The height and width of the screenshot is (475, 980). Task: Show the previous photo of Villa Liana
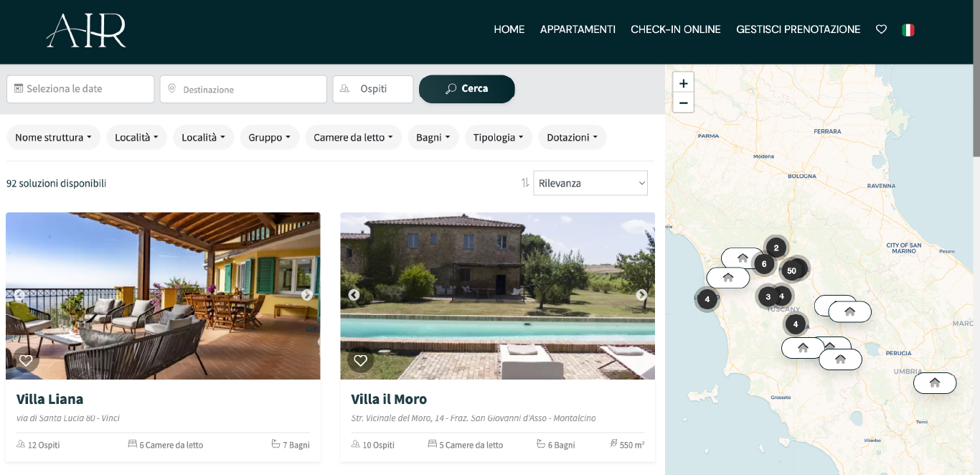point(19,295)
